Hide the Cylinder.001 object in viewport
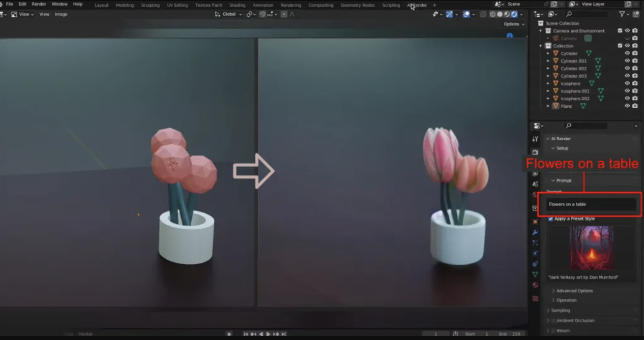Screen dimensions: 644x340 627,60
